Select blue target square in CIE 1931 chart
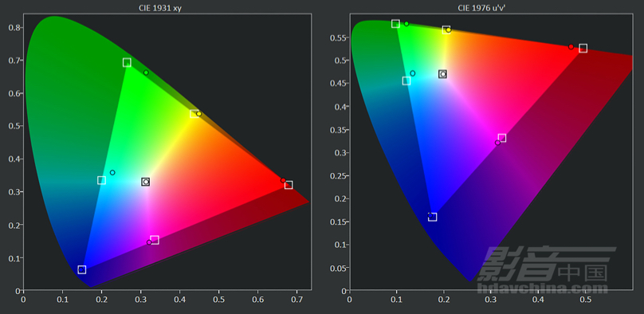 coord(82,269)
